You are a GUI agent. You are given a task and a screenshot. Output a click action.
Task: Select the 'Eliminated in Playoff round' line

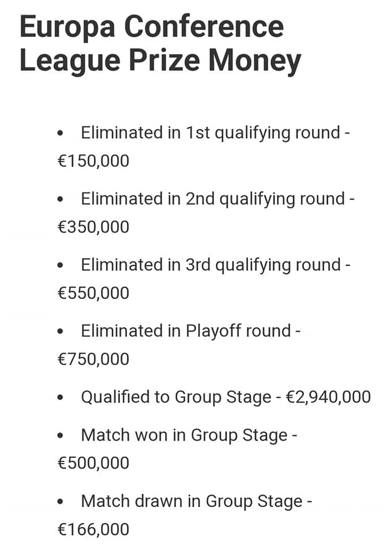tap(185, 331)
